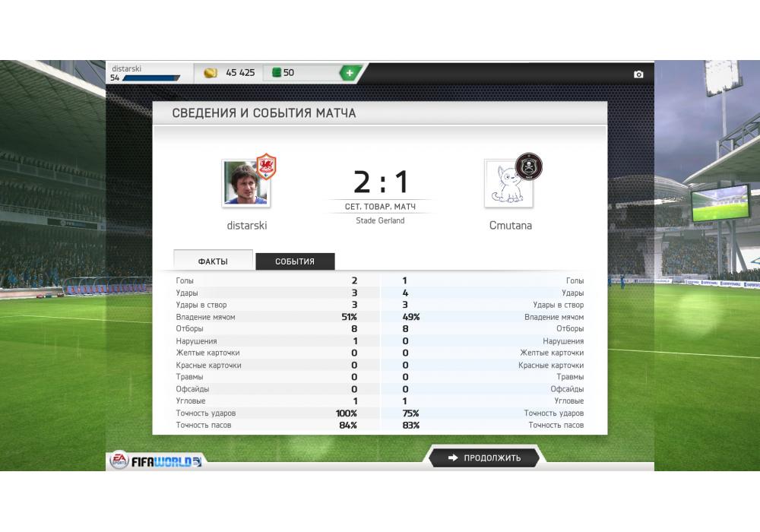The height and width of the screenshot is (532, 760).
Task: Click the green FIFA points icon
Action: pyautogui.click(x=277, y=73)
